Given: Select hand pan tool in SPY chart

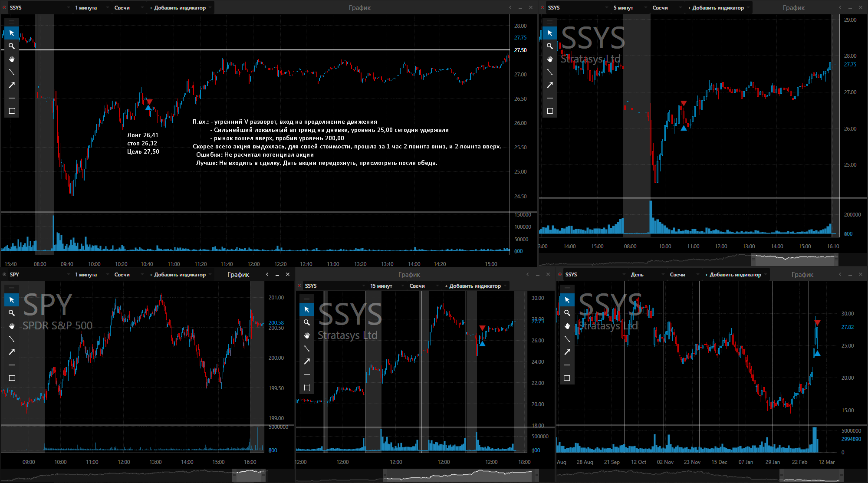Looking at the screenshot, I should (12, 326).
